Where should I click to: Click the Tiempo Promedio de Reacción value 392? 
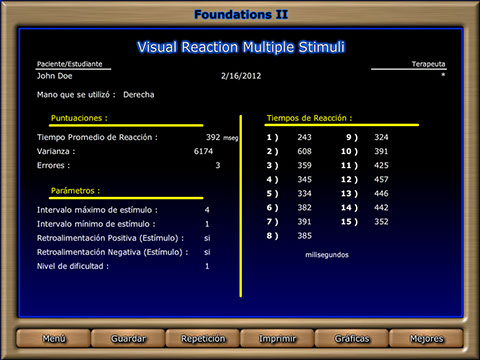(213, 137)
